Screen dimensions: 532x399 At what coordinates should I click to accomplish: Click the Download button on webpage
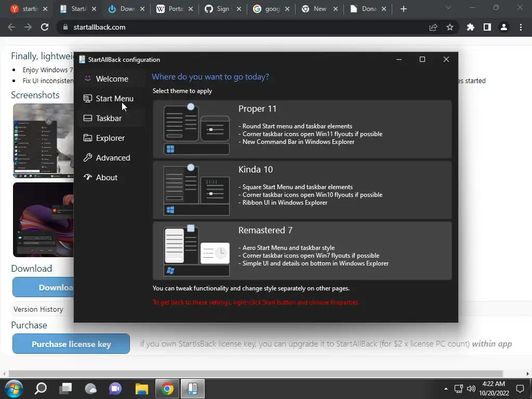click(x=43, y=287)
